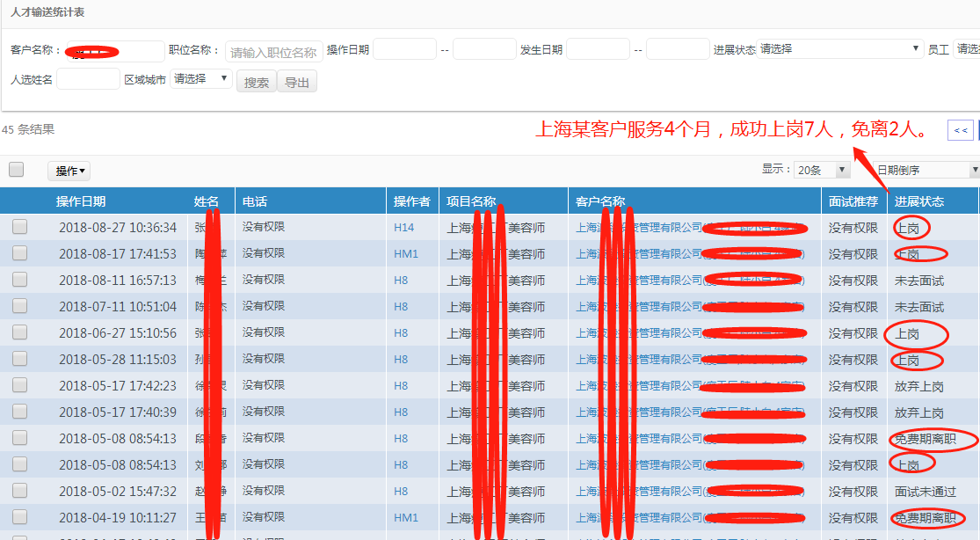Click the 面试推荐 column header

point(853,201)
